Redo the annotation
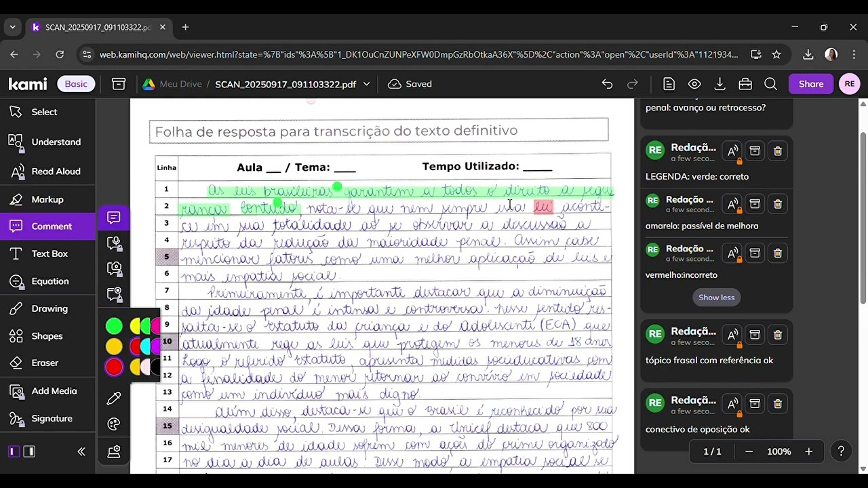868x488 pixels. pyautogui.click(x=633, y=84)
